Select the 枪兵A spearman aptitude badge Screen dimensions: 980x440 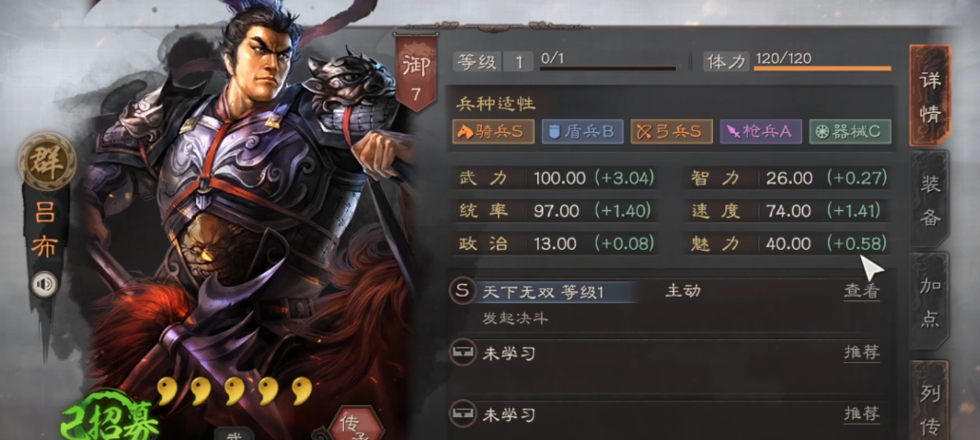(x=760, y=132)
